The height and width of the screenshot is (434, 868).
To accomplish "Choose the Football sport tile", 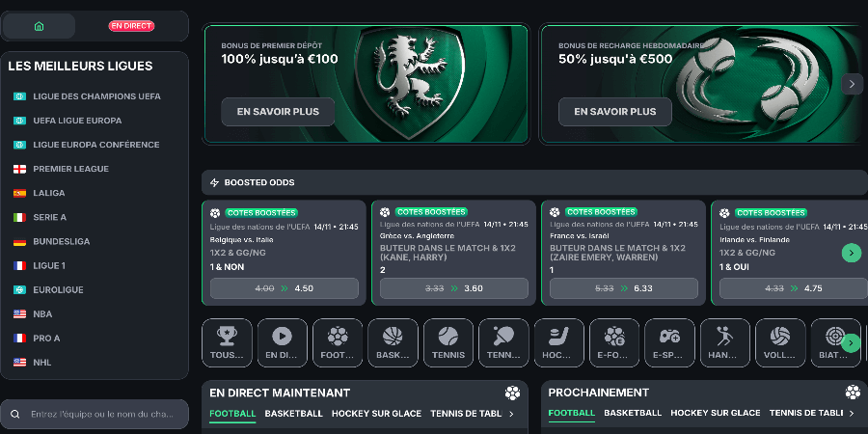I will pyautogui.click(x=338, y=342).
